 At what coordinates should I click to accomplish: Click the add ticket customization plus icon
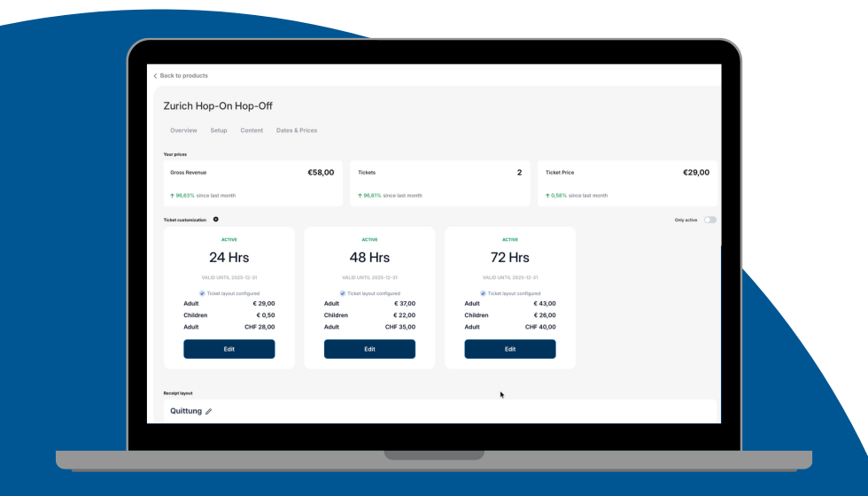tap(216, 220)
